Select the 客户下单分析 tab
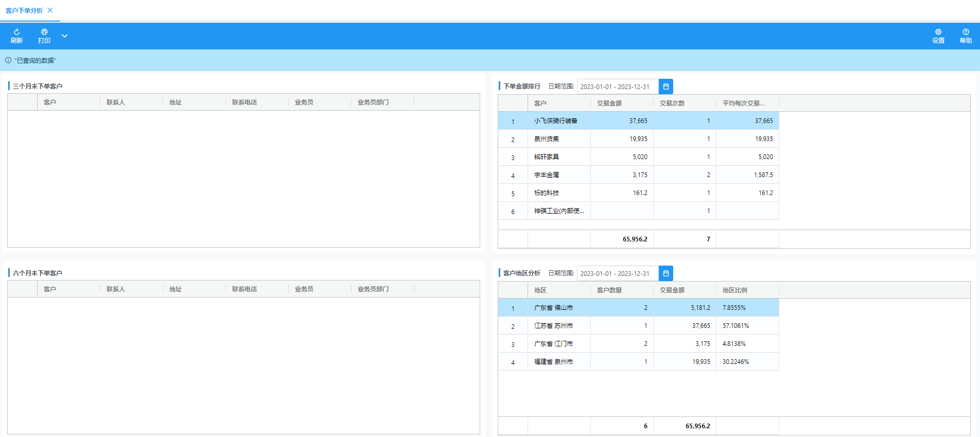This screenshot has height=437, width=980. point(24,10)
